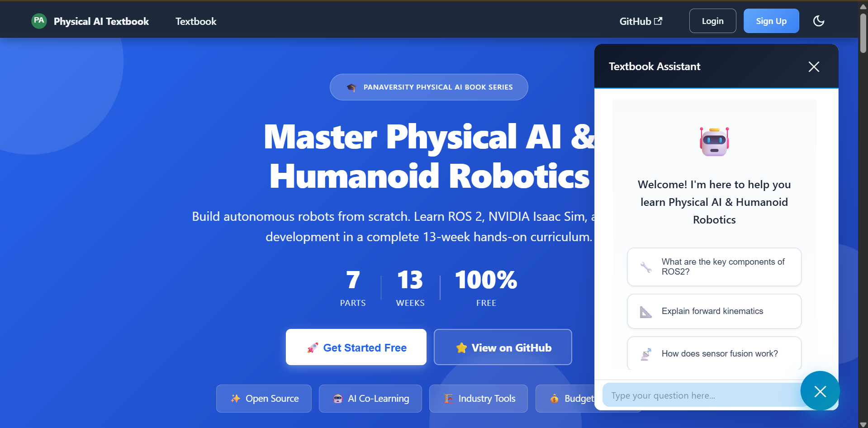868x428 pixels.
Task: Click View on GitHub button
Action: pos(503,347)
